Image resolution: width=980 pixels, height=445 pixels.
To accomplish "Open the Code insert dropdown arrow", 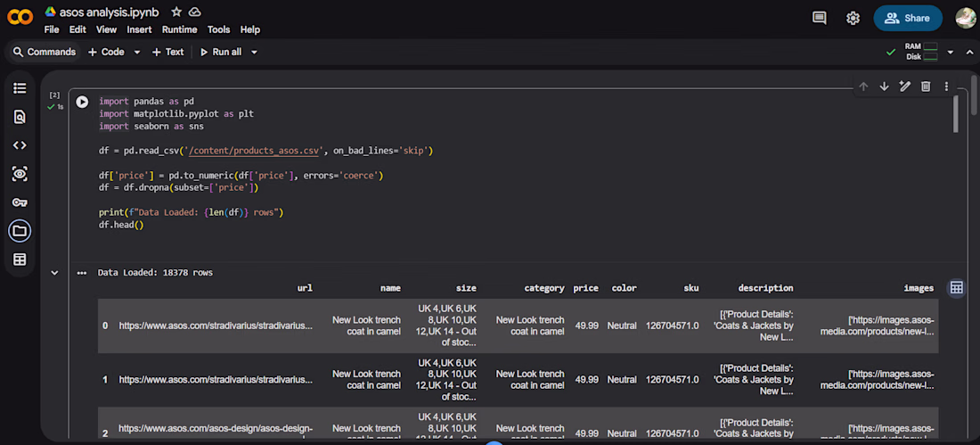I will pyautogui.click(x=137, y=52).
